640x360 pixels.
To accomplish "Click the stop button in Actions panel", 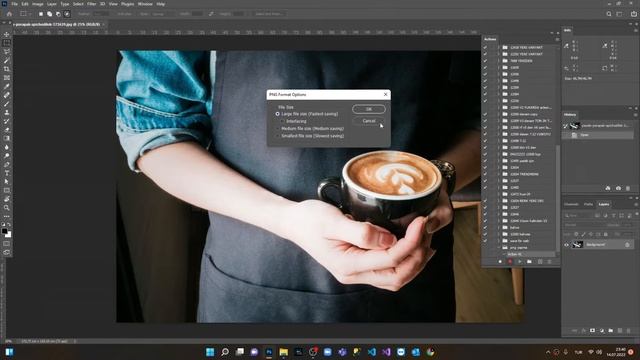I will 500,262.
